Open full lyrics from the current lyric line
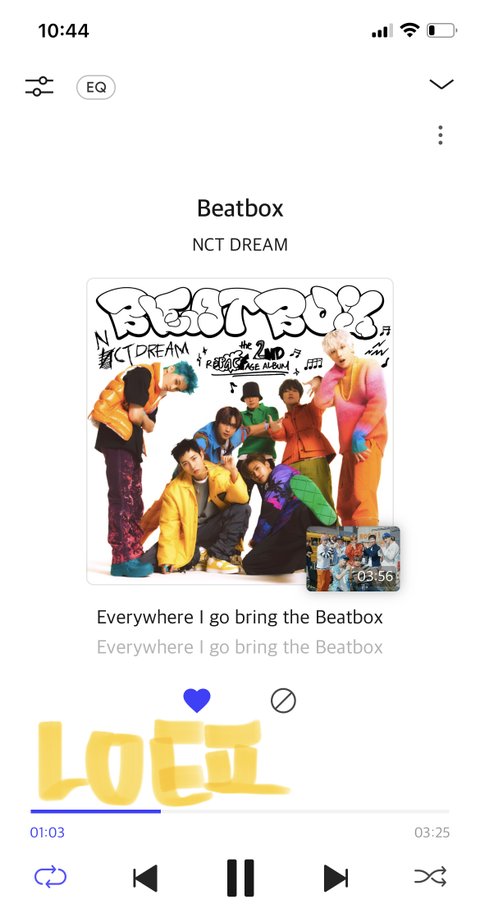This screenshot has width=480, height=913. point(240,617)
